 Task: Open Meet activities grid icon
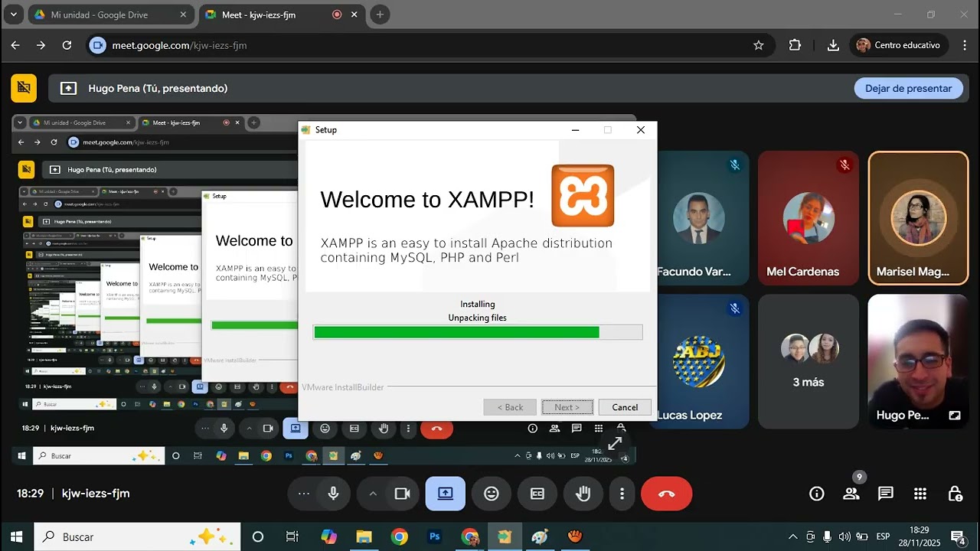pos(920,494)
